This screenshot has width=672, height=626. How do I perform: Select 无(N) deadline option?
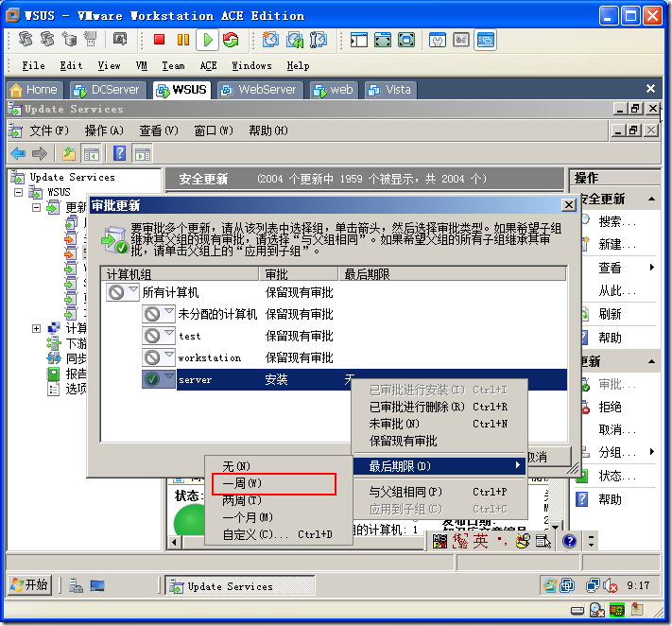click(x=279, y=466)
